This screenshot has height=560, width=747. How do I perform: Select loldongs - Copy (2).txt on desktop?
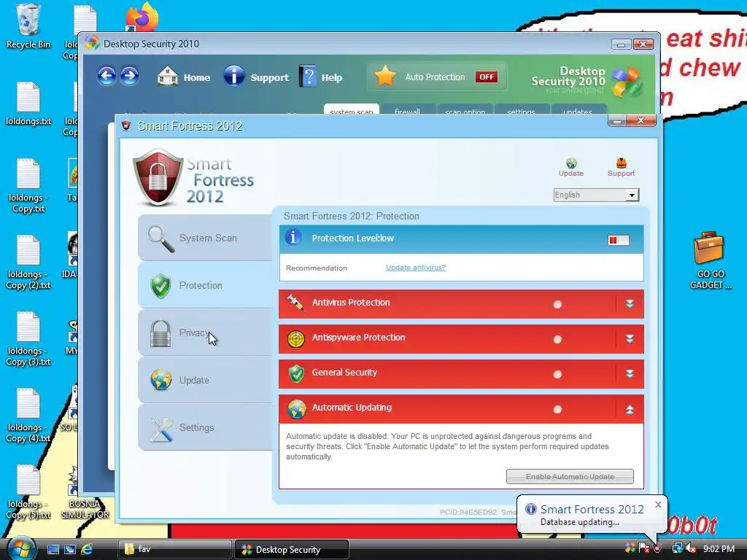pos(28,262)
